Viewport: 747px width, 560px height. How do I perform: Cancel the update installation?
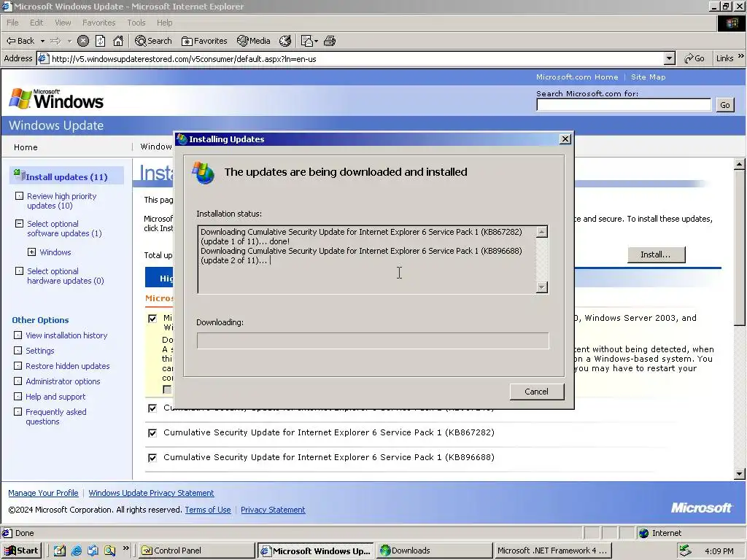pyautogui.click(x=537, y=392)
